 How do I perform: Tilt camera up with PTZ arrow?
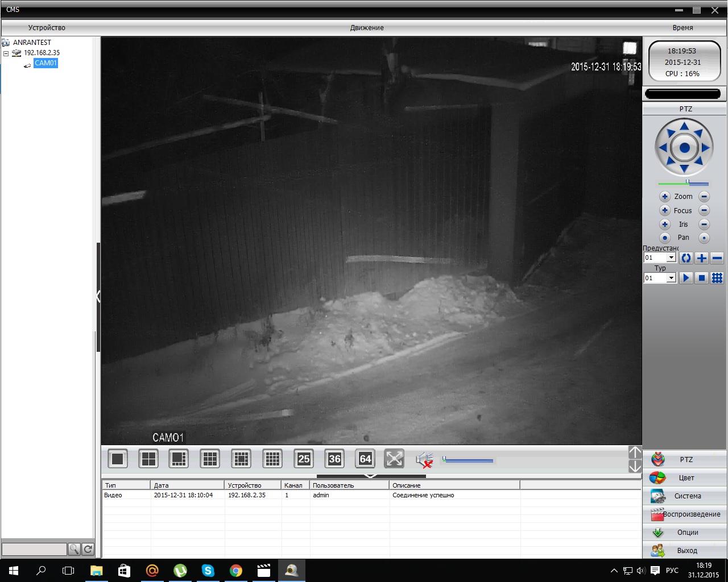(684, 126)
